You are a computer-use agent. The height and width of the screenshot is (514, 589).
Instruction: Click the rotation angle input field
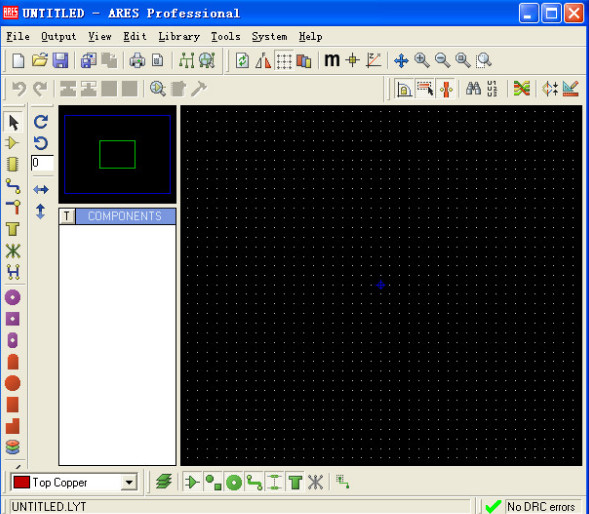[42, 163]
